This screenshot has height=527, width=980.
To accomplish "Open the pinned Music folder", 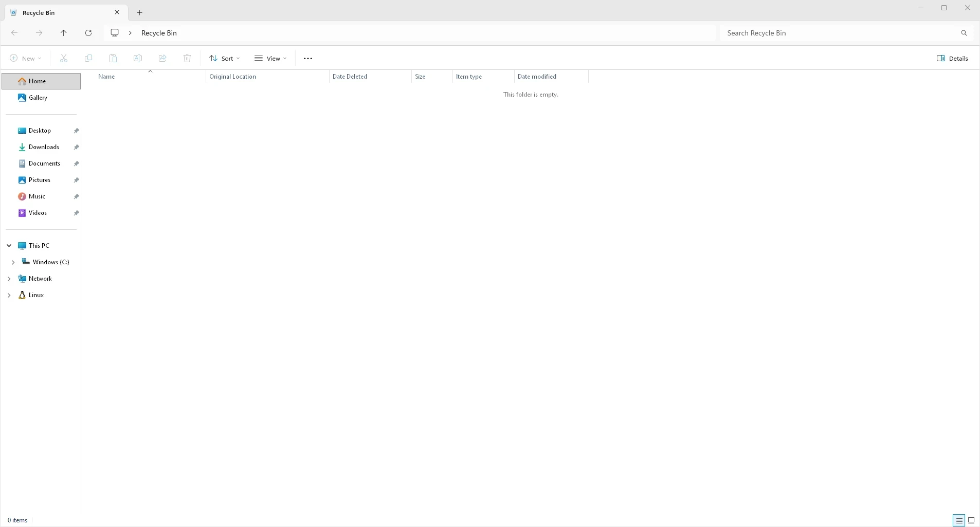I will (41, 196).
